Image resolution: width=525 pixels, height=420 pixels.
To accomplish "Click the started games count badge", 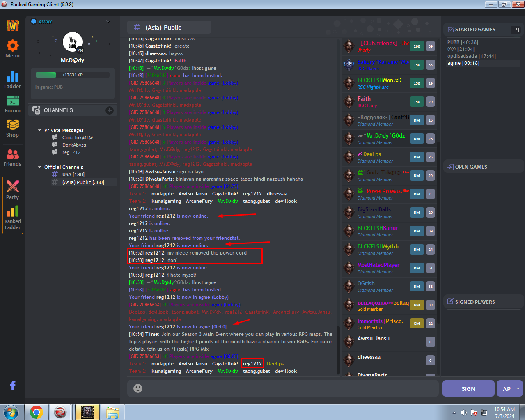I will point(516,30).
